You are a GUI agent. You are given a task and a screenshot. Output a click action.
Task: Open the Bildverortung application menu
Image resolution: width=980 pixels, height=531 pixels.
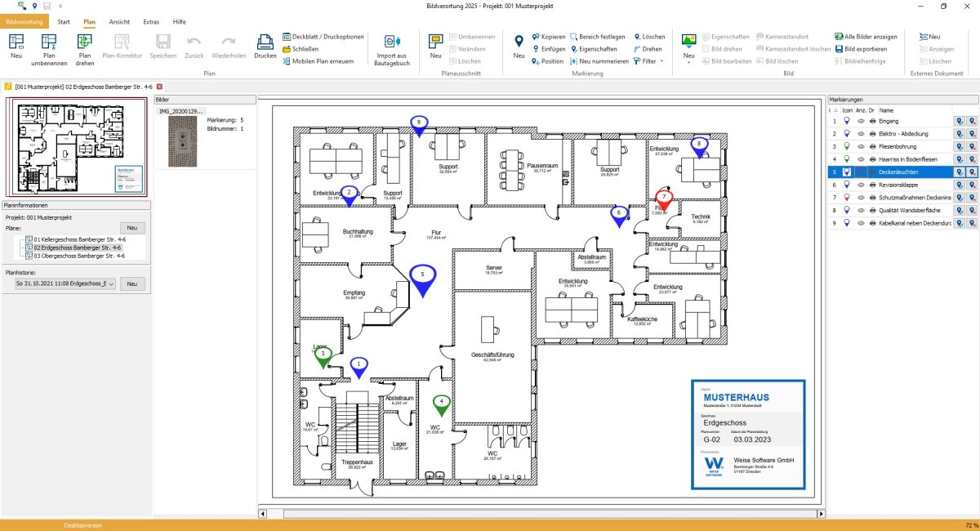click(24, 21)
